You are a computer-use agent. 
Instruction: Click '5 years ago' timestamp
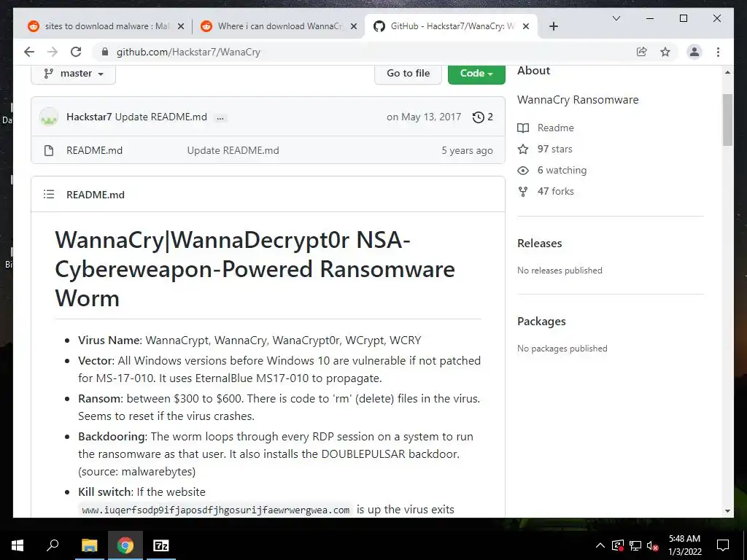coord(468,150)
